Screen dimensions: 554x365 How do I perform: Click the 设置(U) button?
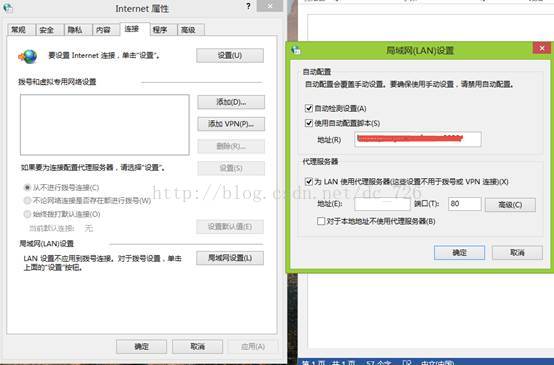pos(230,55)
